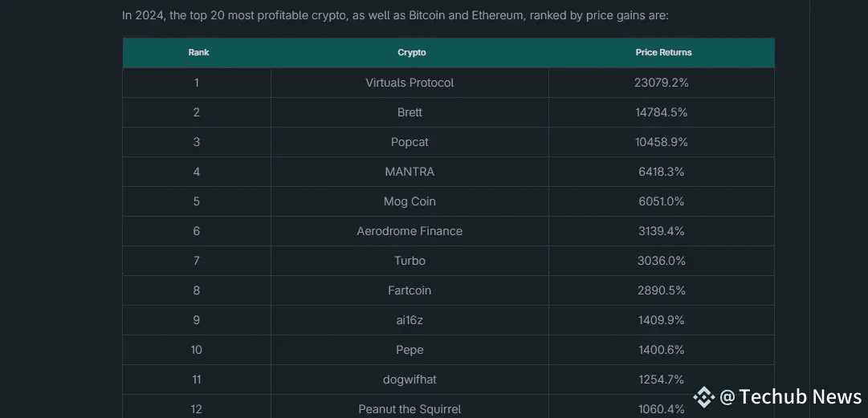Click the Popcat table cell

coord(410,142)
